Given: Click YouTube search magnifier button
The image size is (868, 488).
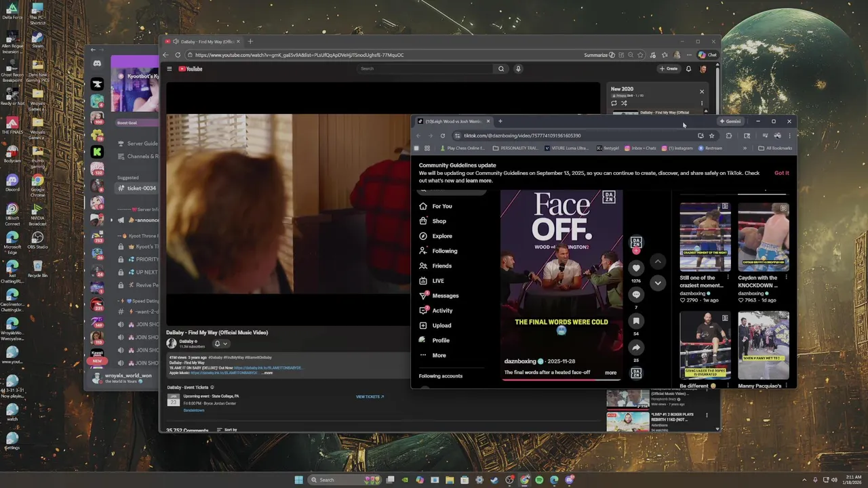Looking at the screenshot, I should coord(501,68).
